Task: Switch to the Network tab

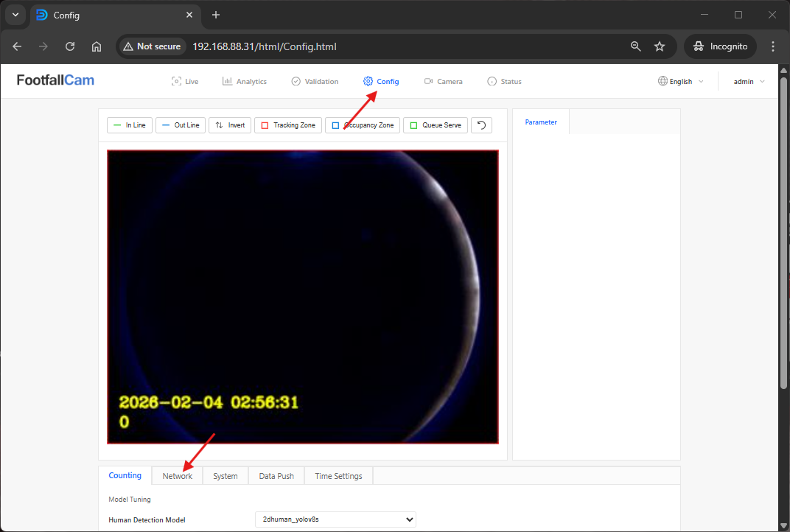Action: click(178, 476)
